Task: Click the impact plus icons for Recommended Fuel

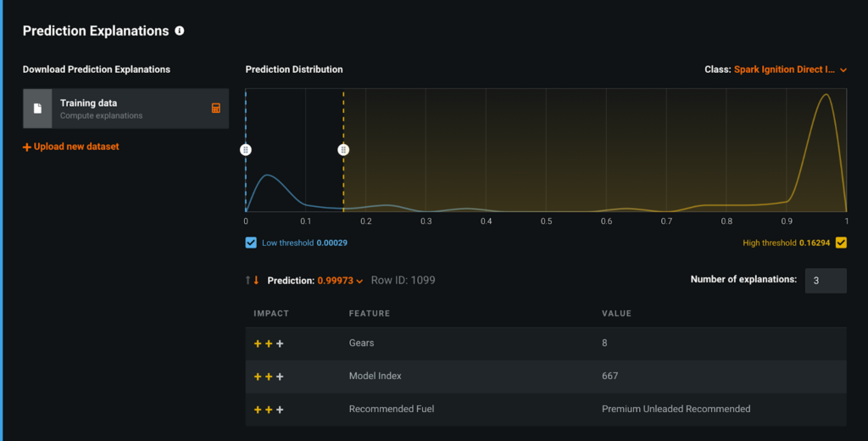Action: tap(269, 410)
